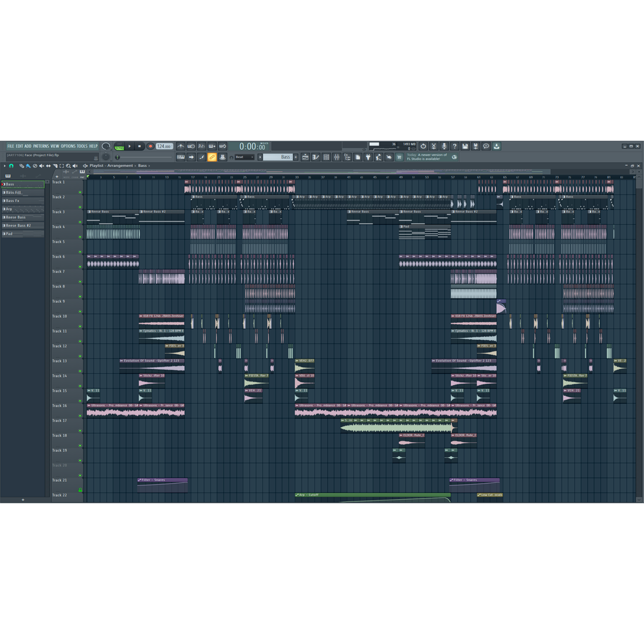The height and width of the screenshot is (644, 644).
Task: Select the playlist playback speaker tool
Action: pyautogui.click(x=75, y=166)
